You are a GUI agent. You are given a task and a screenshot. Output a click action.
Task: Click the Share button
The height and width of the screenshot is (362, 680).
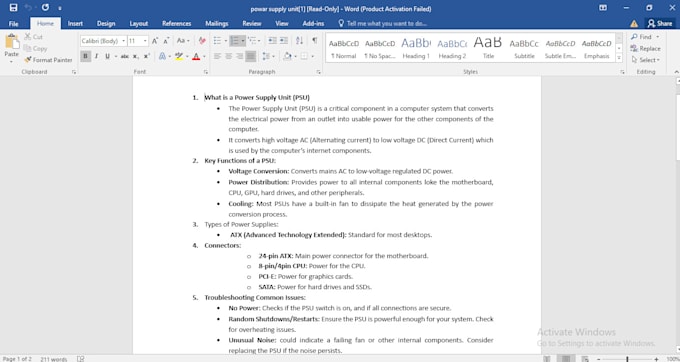click(x=660, y=23)
